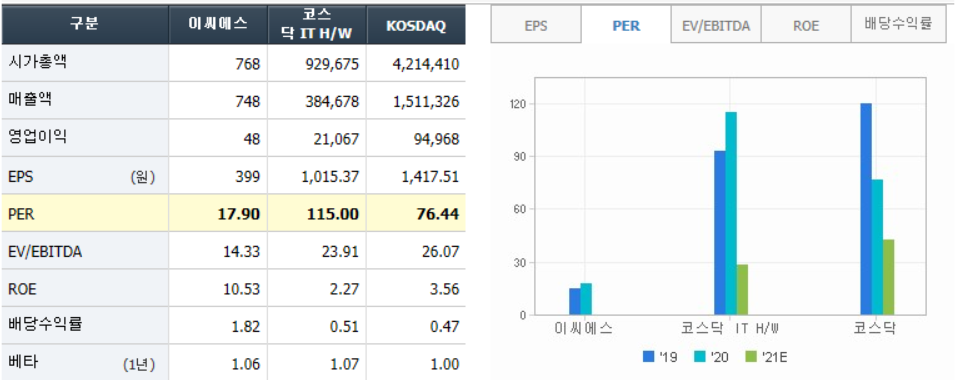
Task: Click the 배당수익률 value 0.47
Action: point(446,326)
